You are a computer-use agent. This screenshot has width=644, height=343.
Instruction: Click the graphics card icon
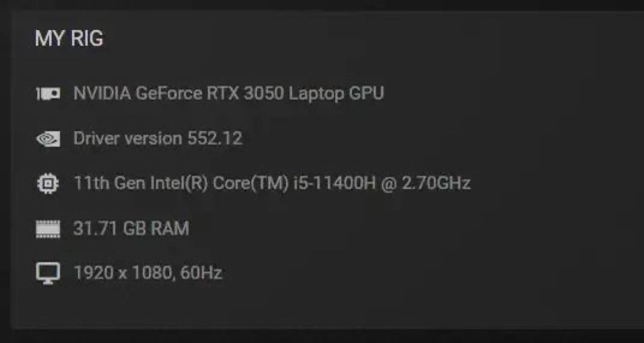[48, 94]
